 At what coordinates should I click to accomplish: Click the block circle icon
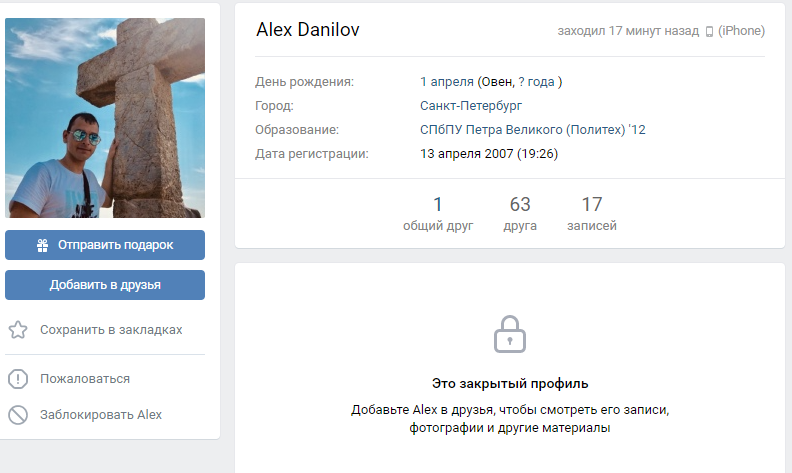tap(18, 415)
